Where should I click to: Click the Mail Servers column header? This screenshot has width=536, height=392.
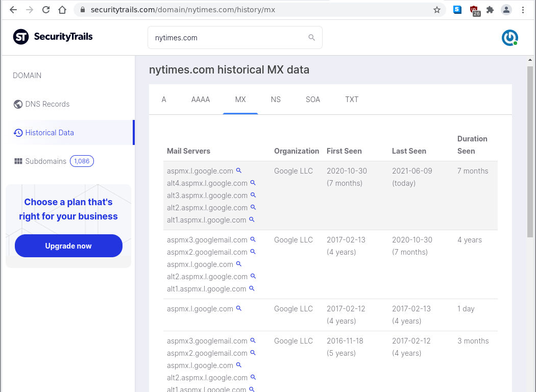pos(188,151)
